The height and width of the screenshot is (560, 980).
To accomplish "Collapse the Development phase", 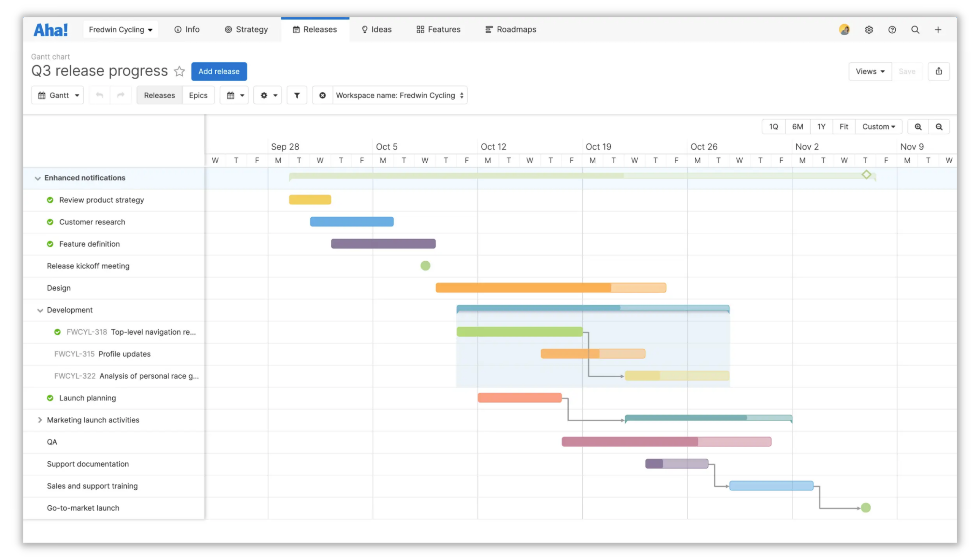I will point(40,310).
